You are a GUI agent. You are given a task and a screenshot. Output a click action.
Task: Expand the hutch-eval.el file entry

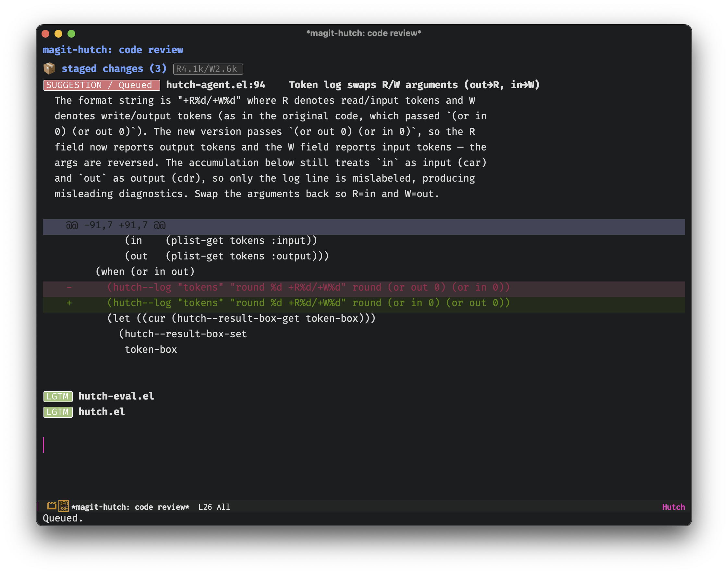tap(116, 397)
